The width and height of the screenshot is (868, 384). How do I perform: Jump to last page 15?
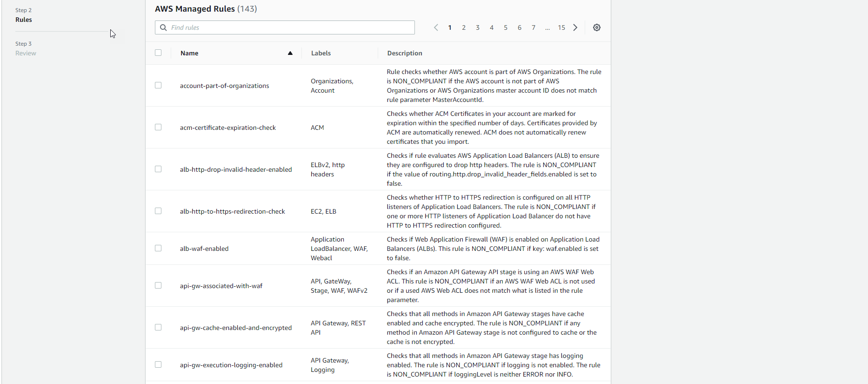click(561, 27)
